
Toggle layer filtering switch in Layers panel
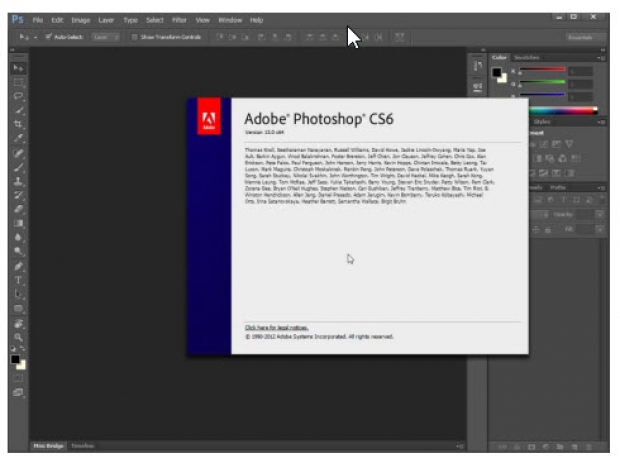pos(602,197)
